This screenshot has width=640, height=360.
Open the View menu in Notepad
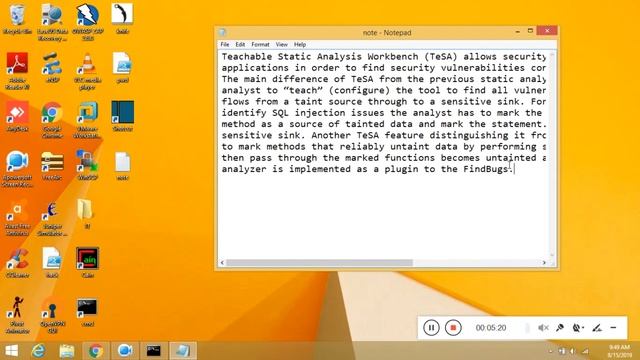click(x=282, y=44)
